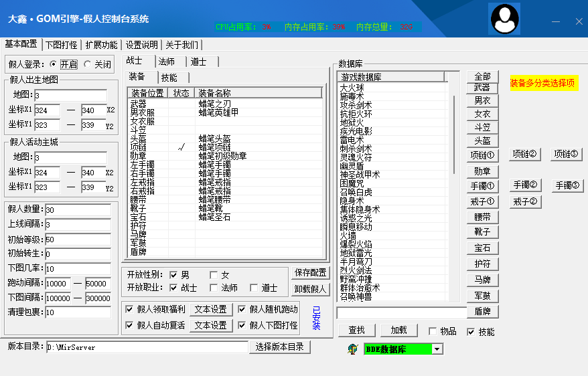Image resolution: width=588 pixels, height=376 pixels.
Task: Click 项链① button
Action: click(483, 155)
